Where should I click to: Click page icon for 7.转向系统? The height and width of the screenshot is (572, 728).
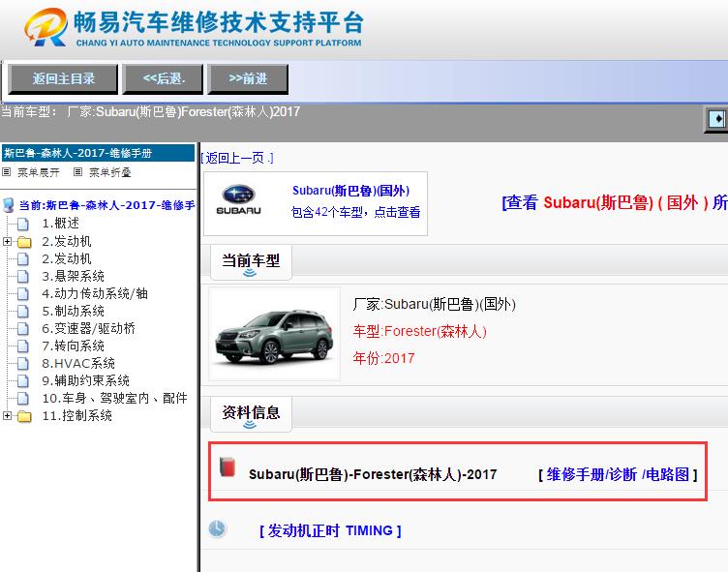23,346
